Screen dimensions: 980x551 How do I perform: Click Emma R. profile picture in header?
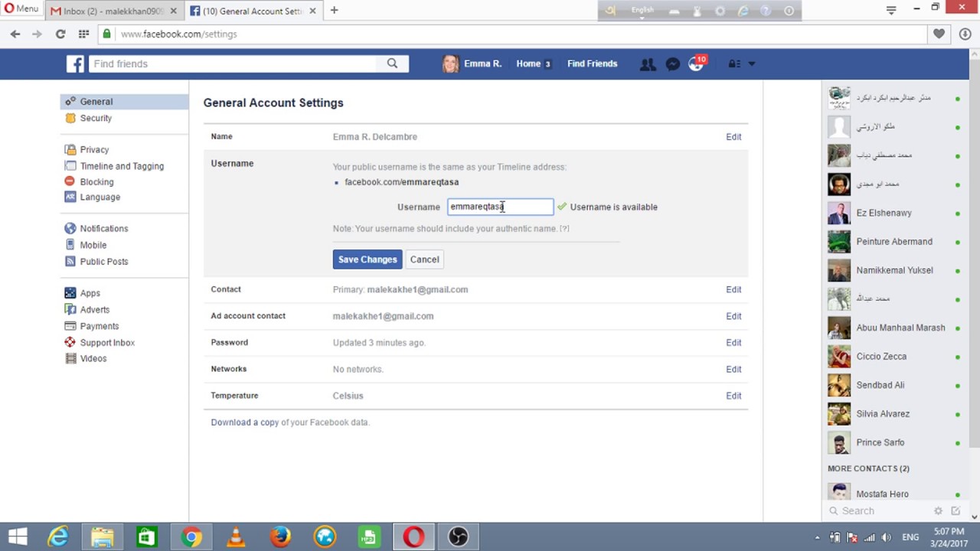(450, 64)
